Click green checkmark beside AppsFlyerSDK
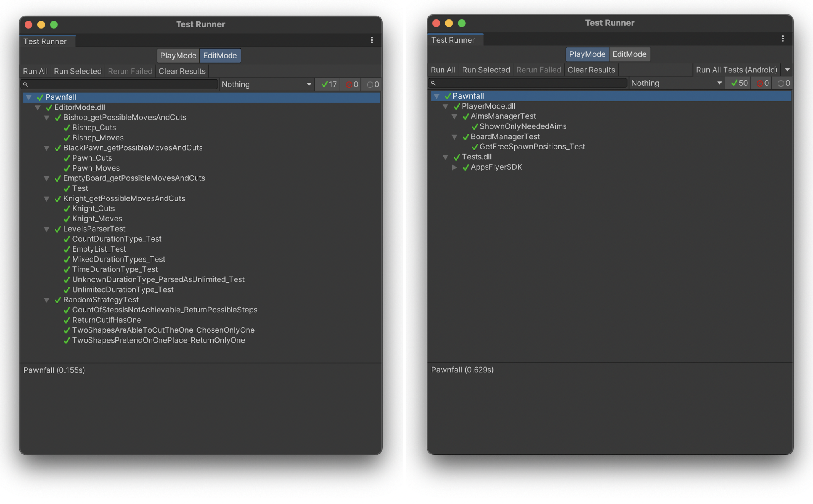This screenshot has height=504, width=813. tap(465, 167)
